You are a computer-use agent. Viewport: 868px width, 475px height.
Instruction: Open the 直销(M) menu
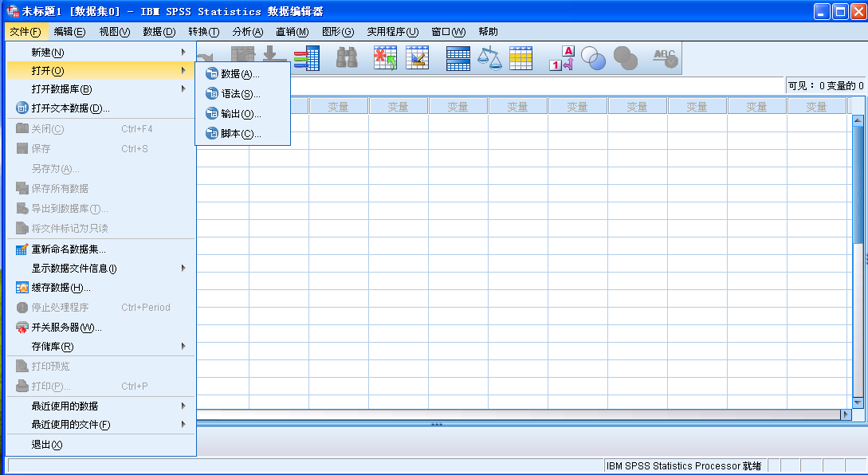(293, 32)
